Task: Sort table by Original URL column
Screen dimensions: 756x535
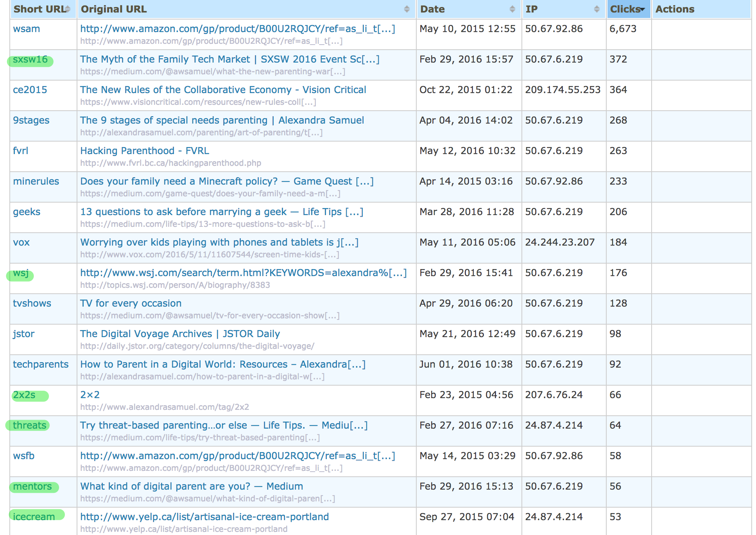Action: tap(246, 9)
